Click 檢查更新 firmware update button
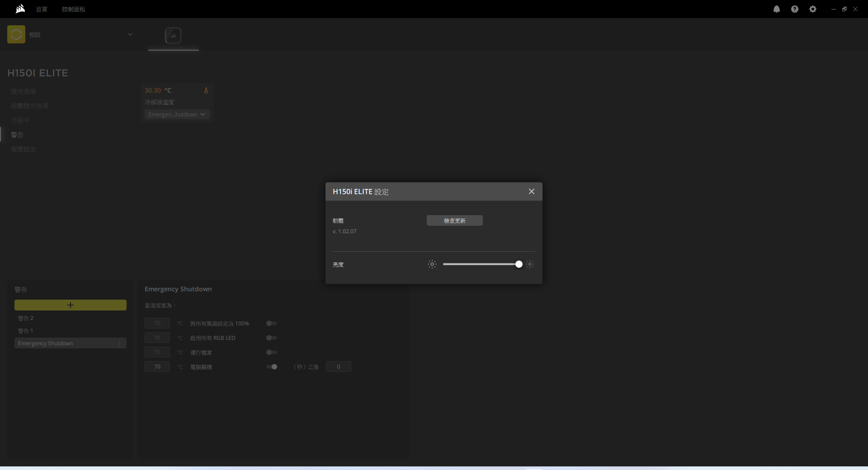Image resolution: width=868 pixels, height=470 pixels. tap(455, 221)
